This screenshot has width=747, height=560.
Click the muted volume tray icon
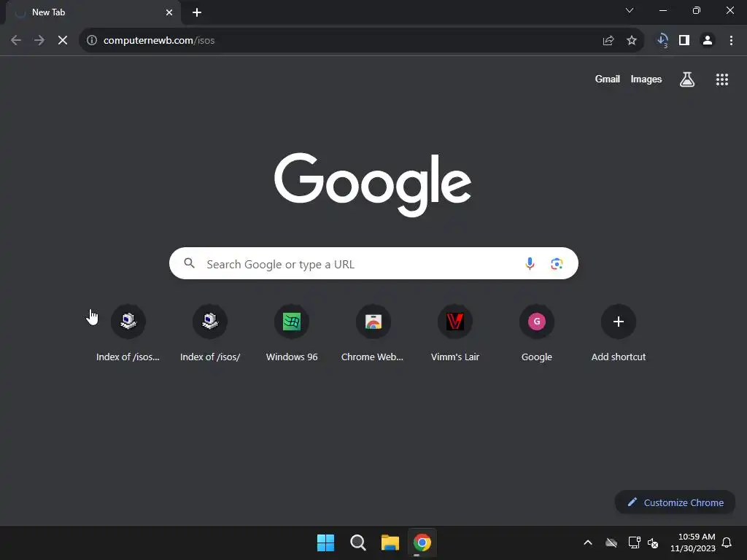click(653, 542)
